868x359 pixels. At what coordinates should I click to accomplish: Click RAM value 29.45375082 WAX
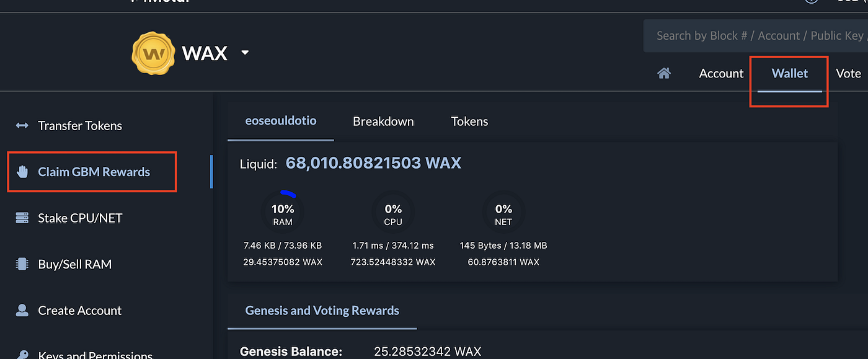tap(283, 262)
